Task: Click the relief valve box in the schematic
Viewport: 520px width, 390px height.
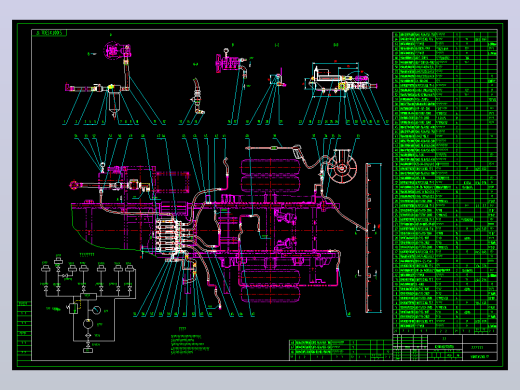Action: 73,308
